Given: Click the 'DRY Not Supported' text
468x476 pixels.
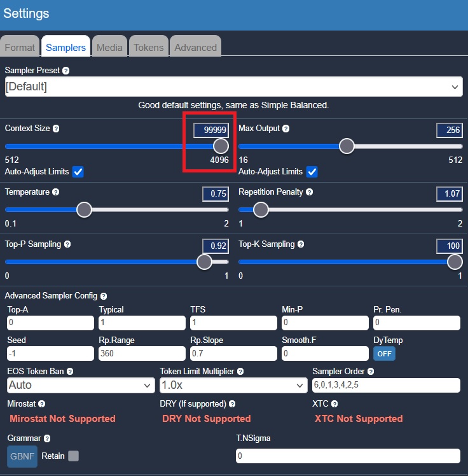Looking at the screenshot, I should click(207, 419).
